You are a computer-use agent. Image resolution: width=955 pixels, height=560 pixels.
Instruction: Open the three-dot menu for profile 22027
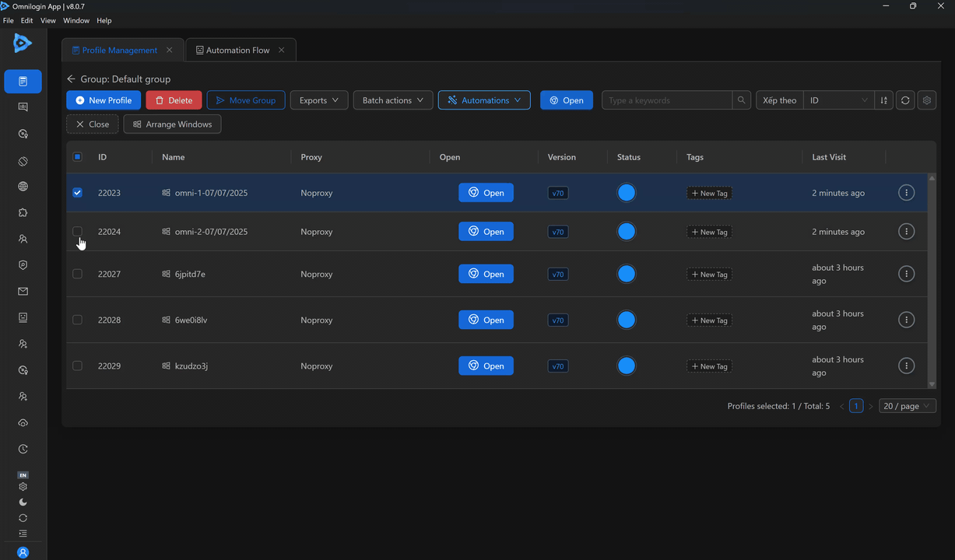click(906, 274)
